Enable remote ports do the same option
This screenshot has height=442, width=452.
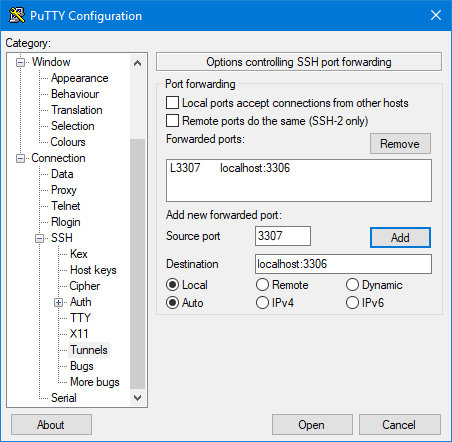tap(172, 121)
